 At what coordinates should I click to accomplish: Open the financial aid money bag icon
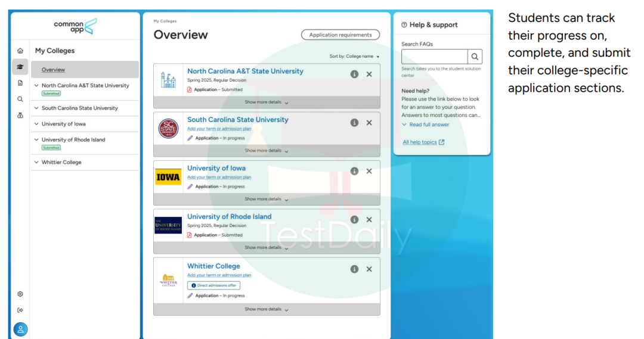(20, 116)
